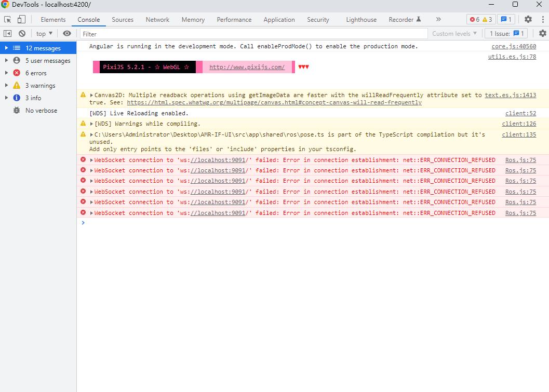This screenshot has width=549, height=392.
Task: Expand the WDS Warnings while compiling message
Action: (91, 124)
